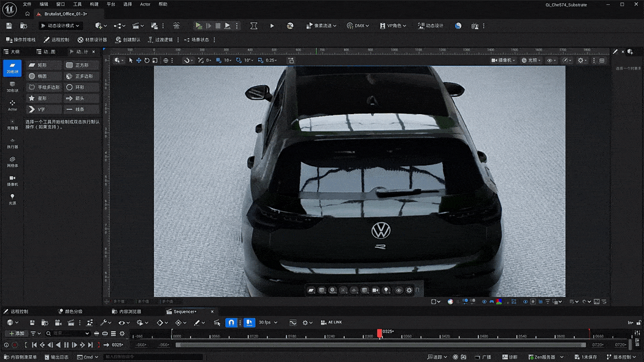Open the DMX dropdown
The width and height of the screenshot is (644, 362).
coord(358,26)
